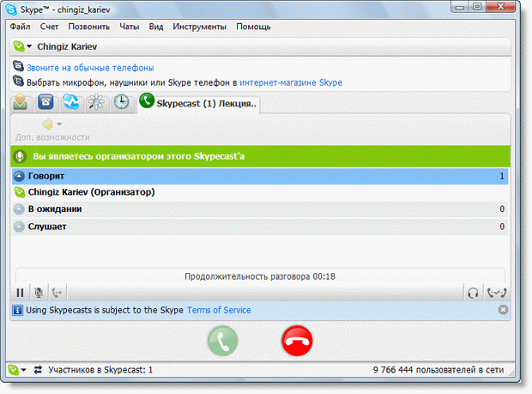Click count 0 in В ожидании row
This screenshot has width=532, height=394.
502,209
